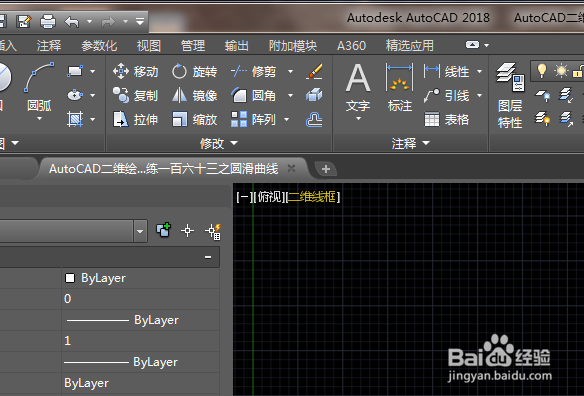Select the 修剪 trim tool
584x396 pixels.
[254, 71]
